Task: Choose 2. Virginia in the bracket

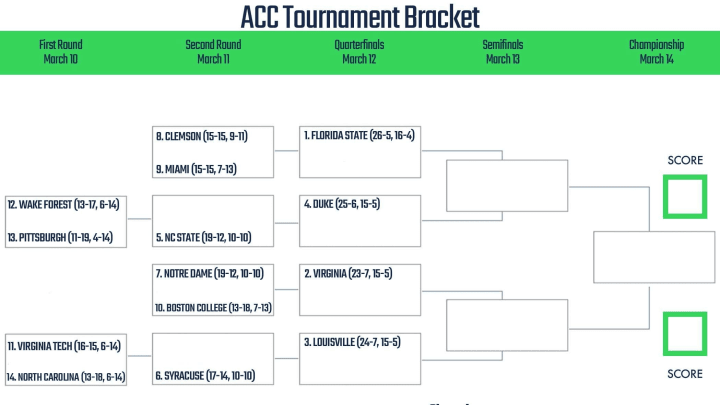Action: [348, 274]
